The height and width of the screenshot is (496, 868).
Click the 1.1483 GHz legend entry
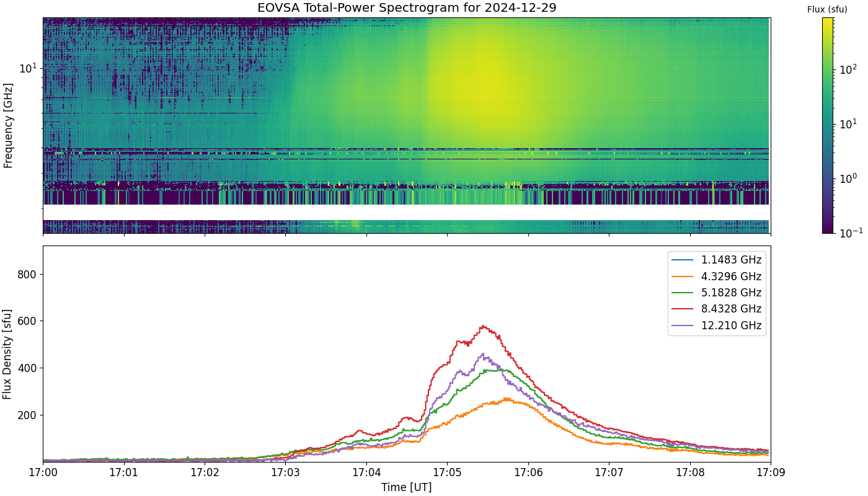[x=717, y=260]
